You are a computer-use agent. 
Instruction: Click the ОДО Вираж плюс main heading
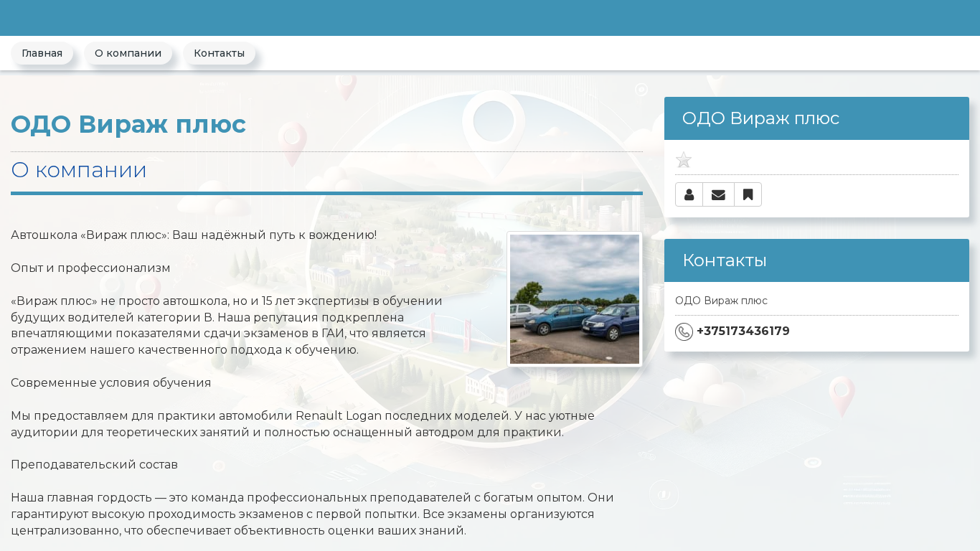point(128,124)
